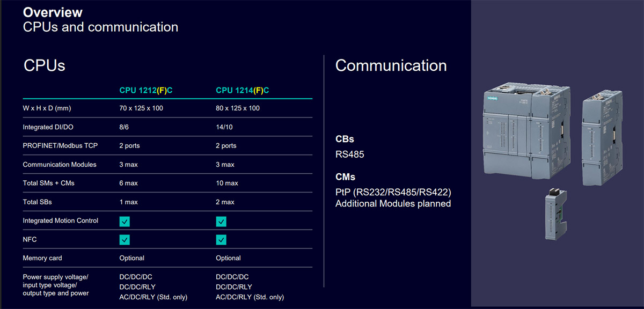Click the "CPUs" section heading
This screenshot has width=644, height=309.
coord(45,65)
